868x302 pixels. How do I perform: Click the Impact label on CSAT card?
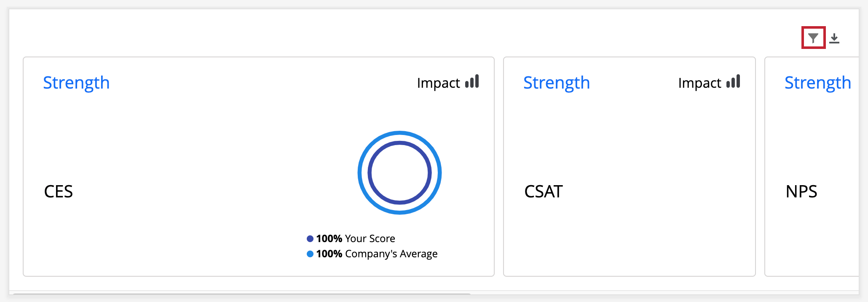point(699,83)
